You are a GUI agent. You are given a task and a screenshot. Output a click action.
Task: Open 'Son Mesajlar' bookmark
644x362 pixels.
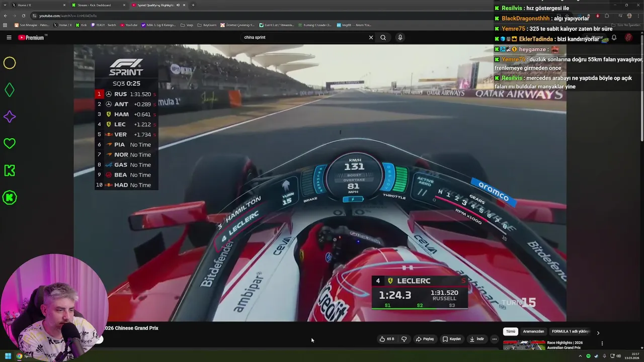point(32,25)
